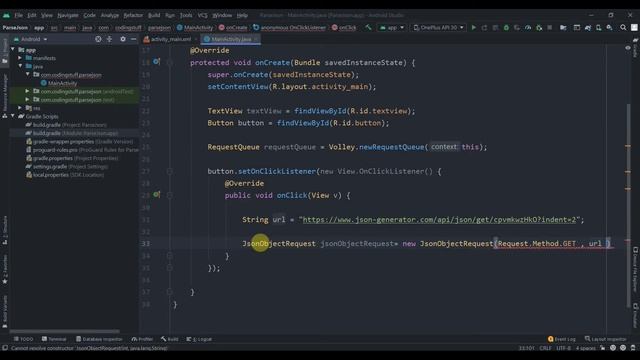Open the Terminal tool window
The image size is (640, 360).
pos(54,339)
